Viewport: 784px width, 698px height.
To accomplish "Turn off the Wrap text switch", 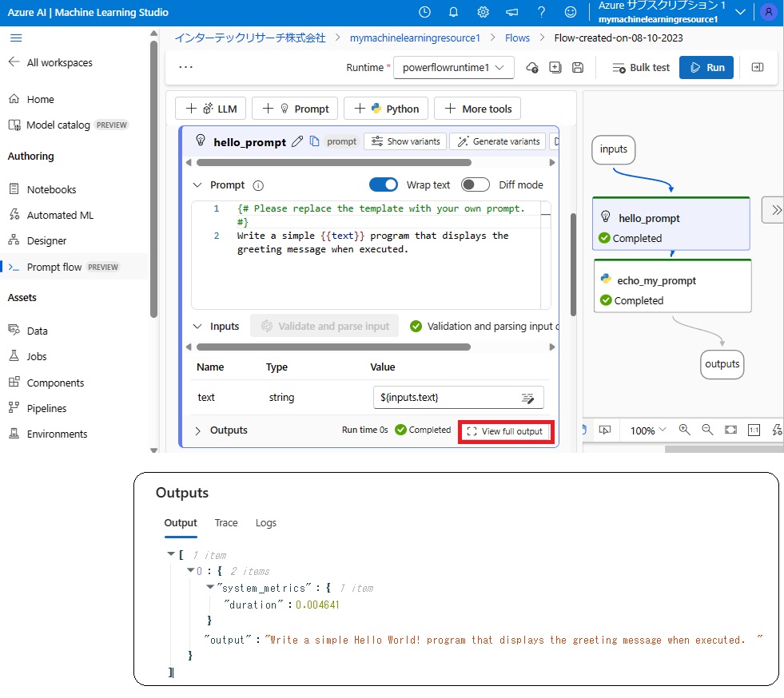I will coord(384,184).
